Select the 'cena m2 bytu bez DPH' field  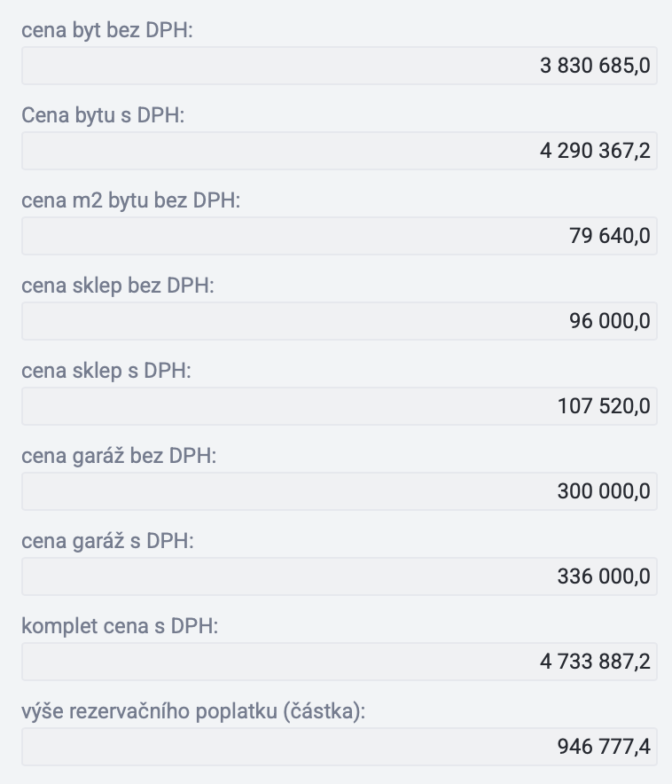coord(340,236)
